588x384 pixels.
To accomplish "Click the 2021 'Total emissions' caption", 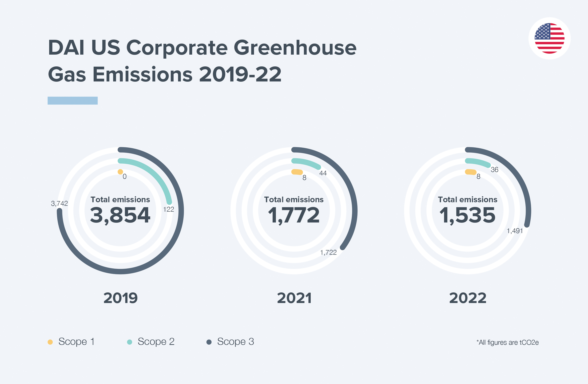I will point(294,200).
